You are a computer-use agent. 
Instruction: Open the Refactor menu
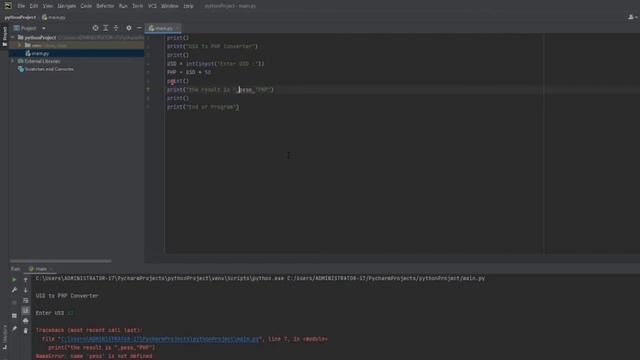[x=105, y=6]
